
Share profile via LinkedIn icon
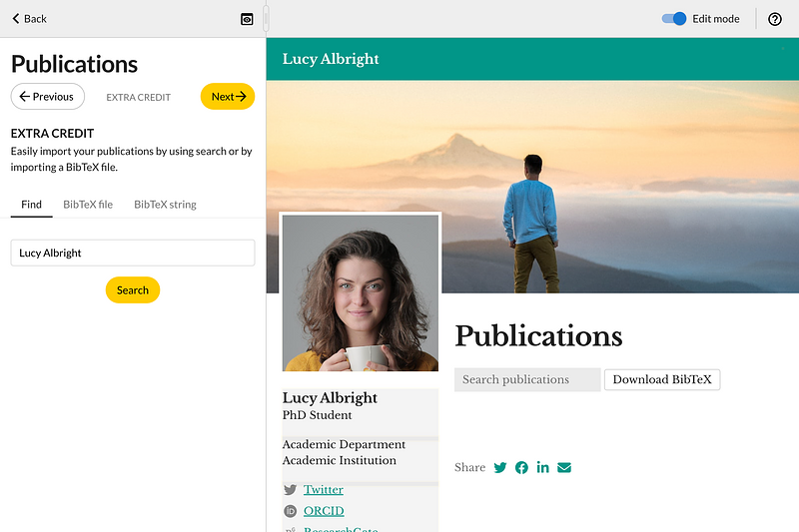click(542, 467)
